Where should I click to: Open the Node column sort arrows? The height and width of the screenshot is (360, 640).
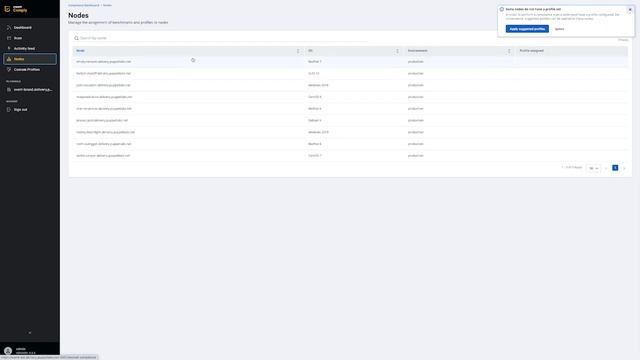pyautogui.click(x=298, y=51)
